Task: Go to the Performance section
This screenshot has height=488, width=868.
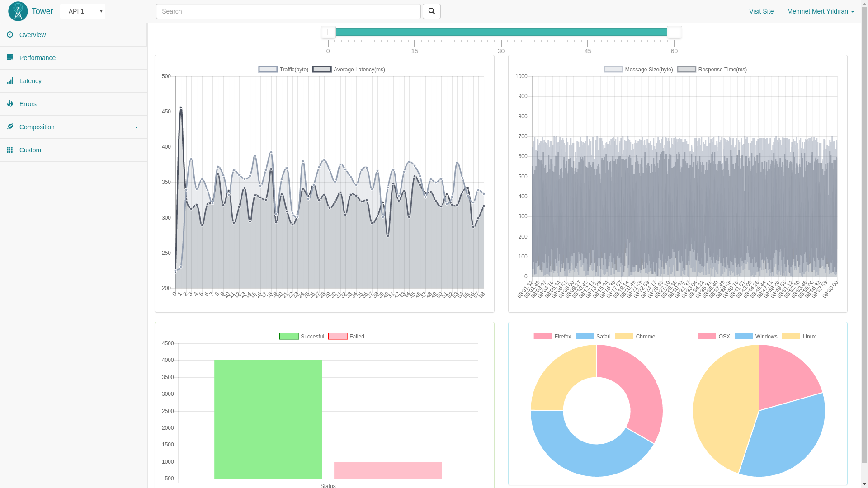Action: [x=73, y=58]
